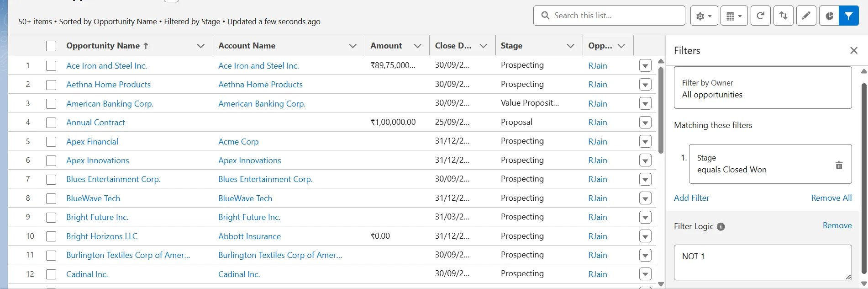Click the table scrollbar down arrow
The image size is (868, 289).
click(x=661, y=284)
